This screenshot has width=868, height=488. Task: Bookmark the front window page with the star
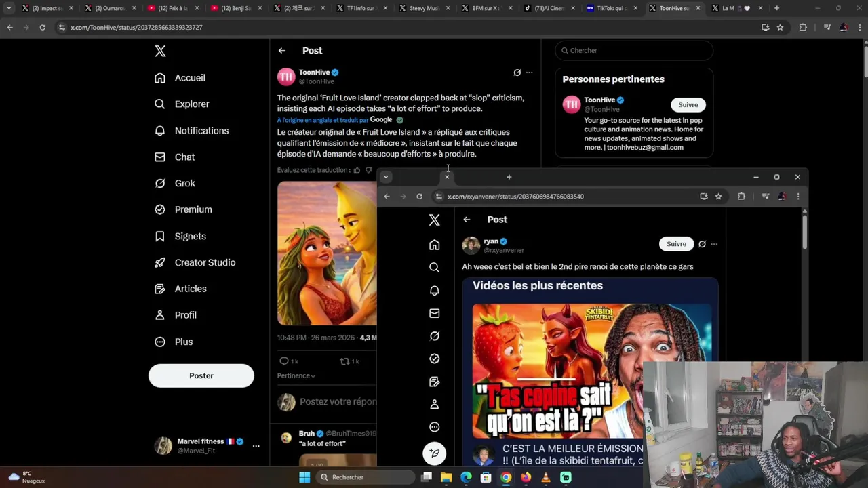(718, 197)
